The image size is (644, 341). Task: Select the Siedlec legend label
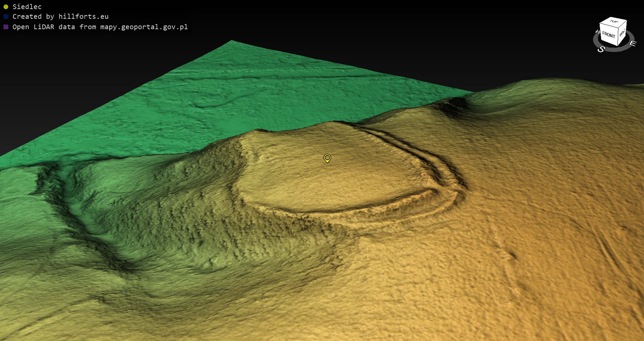click(27, 7)
